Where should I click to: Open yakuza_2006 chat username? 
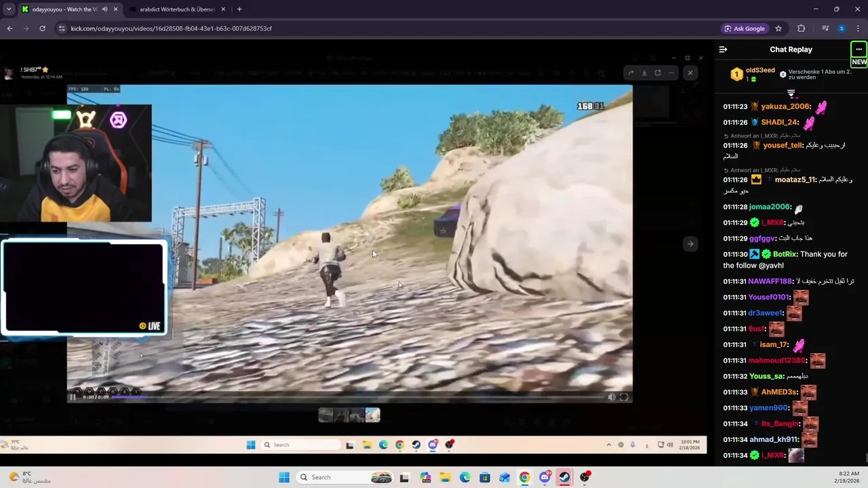pos(785,106)
